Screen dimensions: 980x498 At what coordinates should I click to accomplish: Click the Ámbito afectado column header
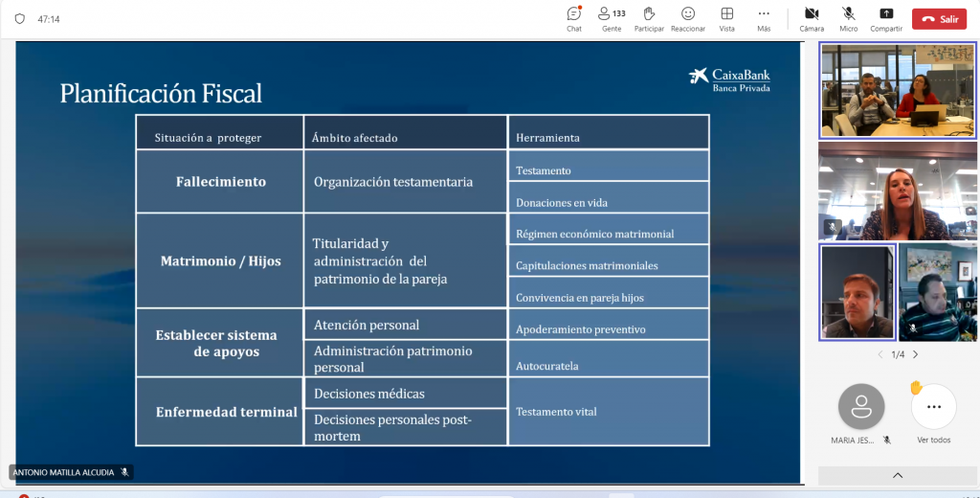406,132
